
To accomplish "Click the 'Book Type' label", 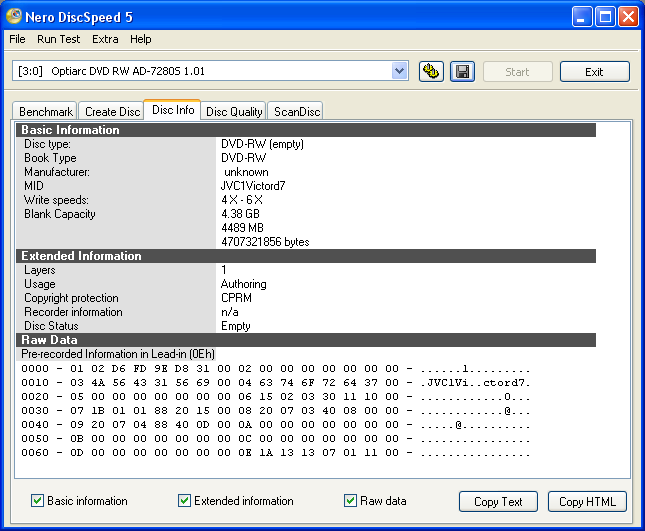I will 50,158.
